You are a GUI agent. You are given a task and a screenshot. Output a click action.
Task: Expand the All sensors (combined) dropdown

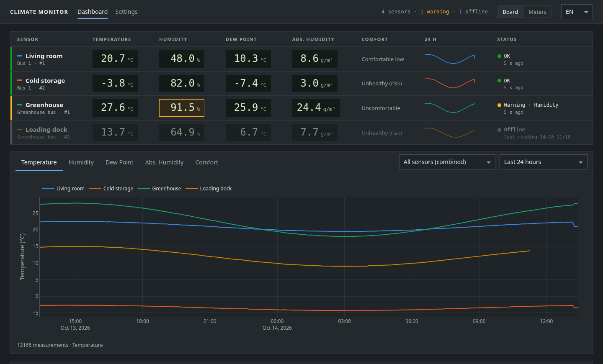point(447,162)
